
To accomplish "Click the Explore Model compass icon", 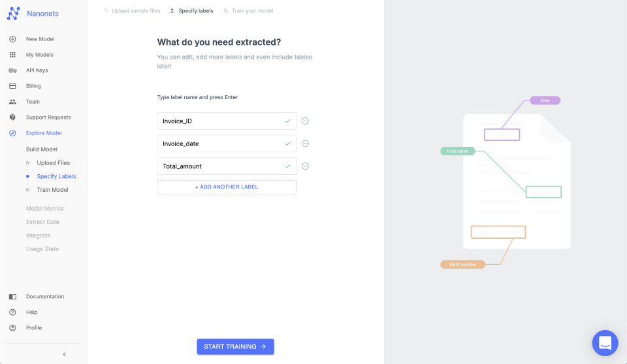I will coord(12,133).
